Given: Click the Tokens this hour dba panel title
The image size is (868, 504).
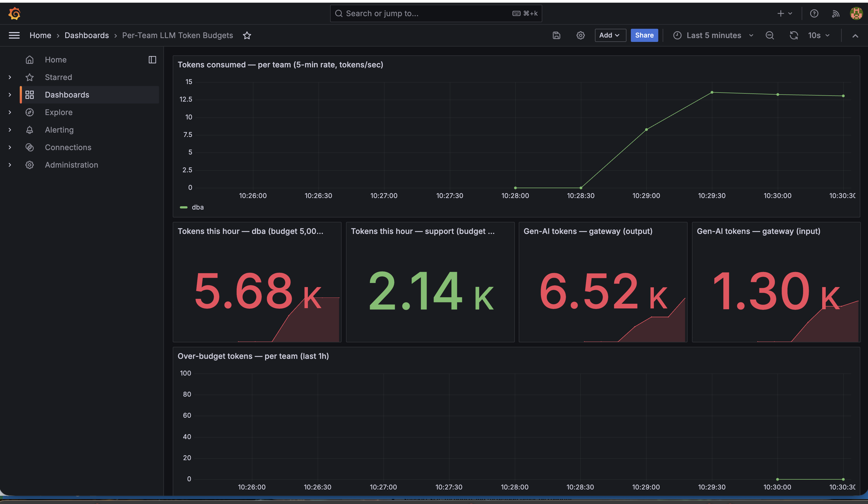Looking at the screenshot, I should pyautogui.click(x=250, y=231).
